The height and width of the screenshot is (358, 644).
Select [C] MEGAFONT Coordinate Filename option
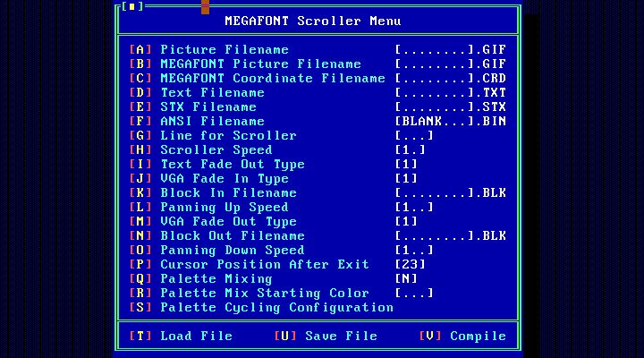[x=257, y=79]
